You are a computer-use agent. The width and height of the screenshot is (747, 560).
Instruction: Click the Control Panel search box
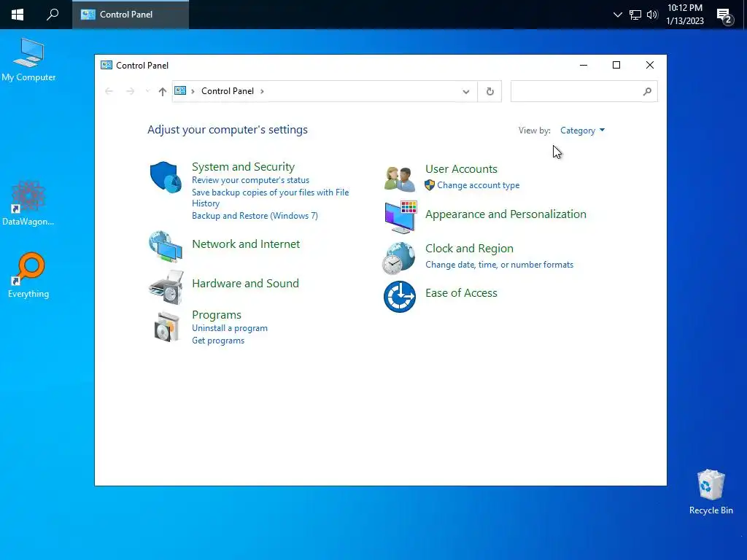click(x=584, y=91)
